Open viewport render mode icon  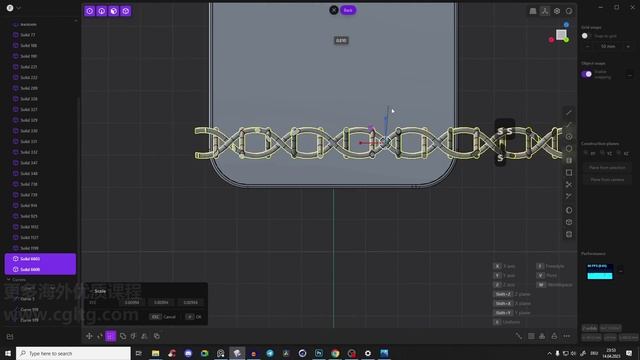tap(557, 11)
